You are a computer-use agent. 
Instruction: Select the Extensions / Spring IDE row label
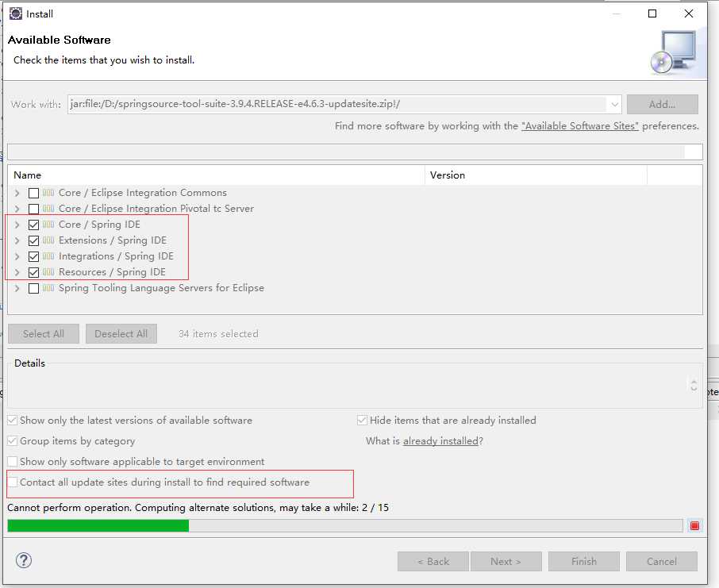[113, 240]
